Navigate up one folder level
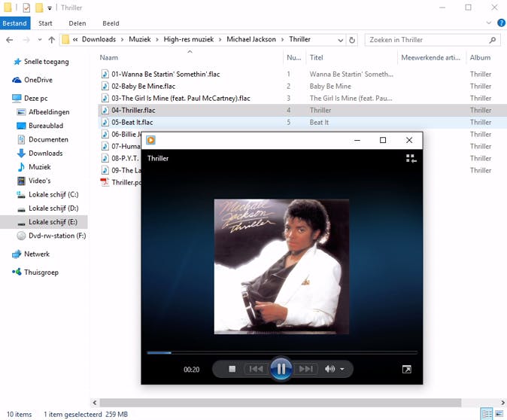 pos(51,40)
